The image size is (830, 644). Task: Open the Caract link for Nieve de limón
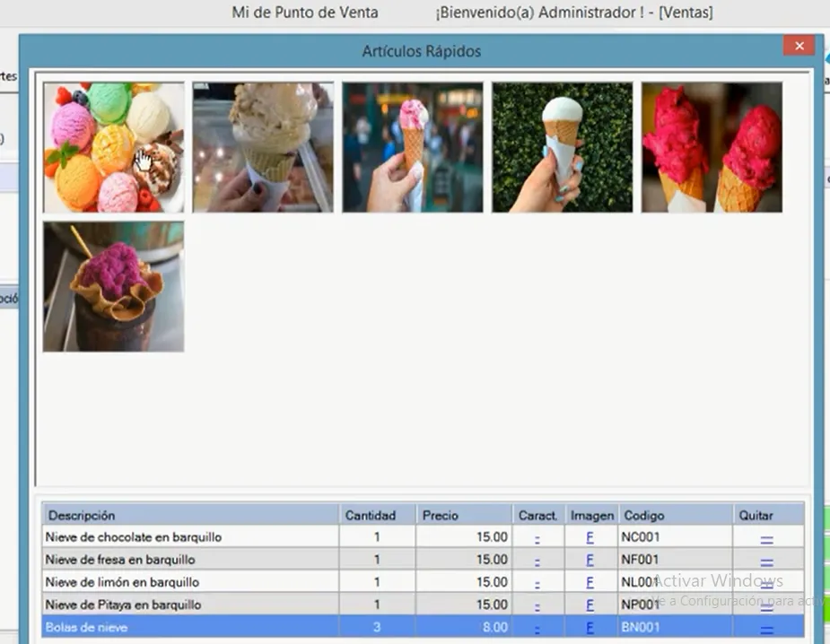[537, 581]
